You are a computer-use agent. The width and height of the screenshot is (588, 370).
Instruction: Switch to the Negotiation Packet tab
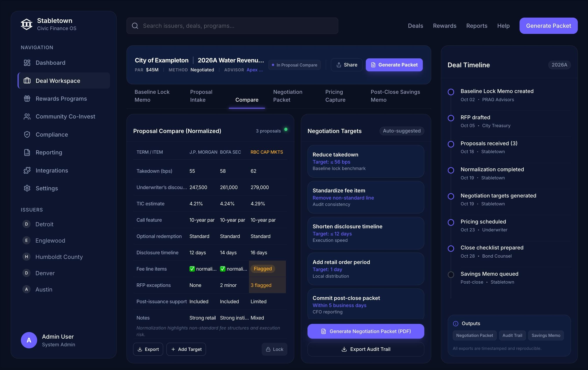(x=288, y=96)
